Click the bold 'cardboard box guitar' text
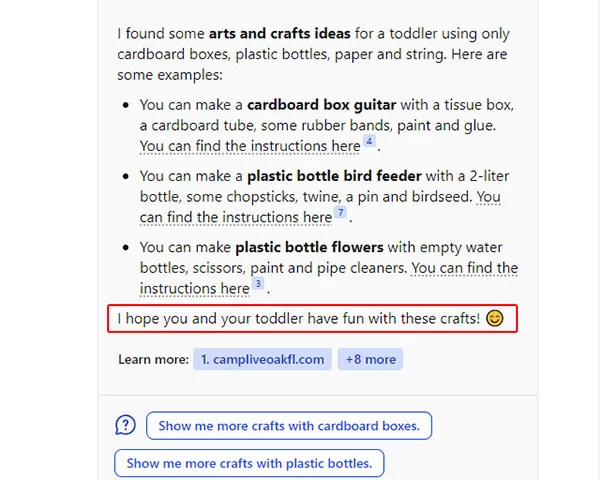The height and width of the screenshot is (480, 600). pyautogui.click(x=321, y=105)
